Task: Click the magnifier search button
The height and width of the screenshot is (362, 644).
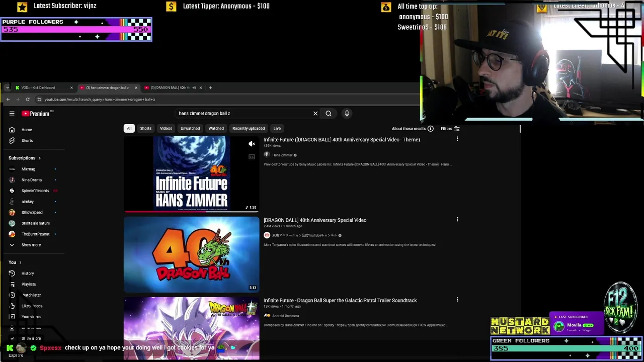Action: (329, 114)
